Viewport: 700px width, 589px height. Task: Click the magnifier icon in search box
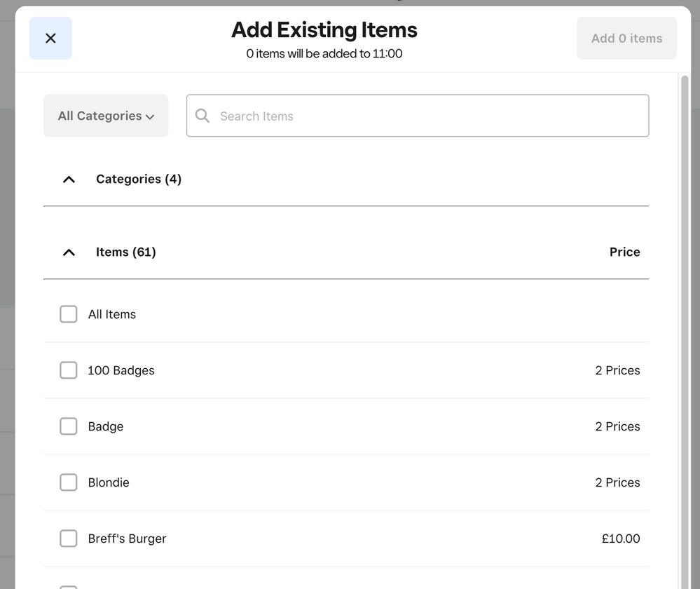pos(203,116)
